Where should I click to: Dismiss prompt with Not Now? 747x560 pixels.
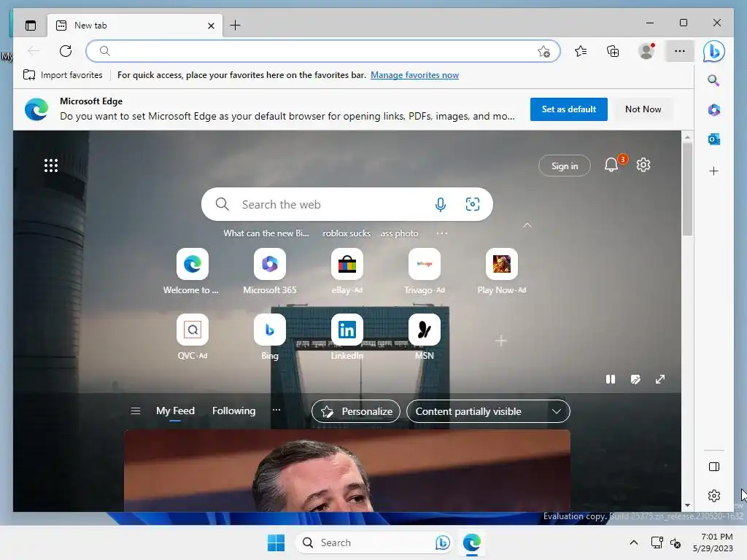pos(643,109)
